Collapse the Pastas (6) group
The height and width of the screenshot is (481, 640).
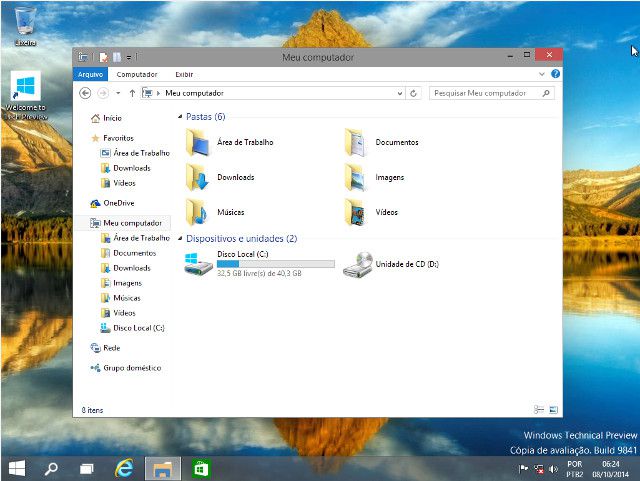tap(180, 117)
